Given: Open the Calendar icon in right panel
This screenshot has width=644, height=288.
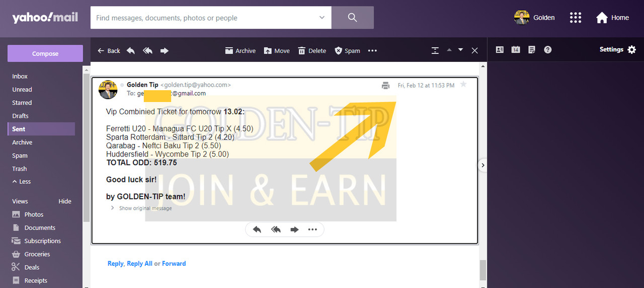Looking at the screenshot, I should (x=516, y=50).
